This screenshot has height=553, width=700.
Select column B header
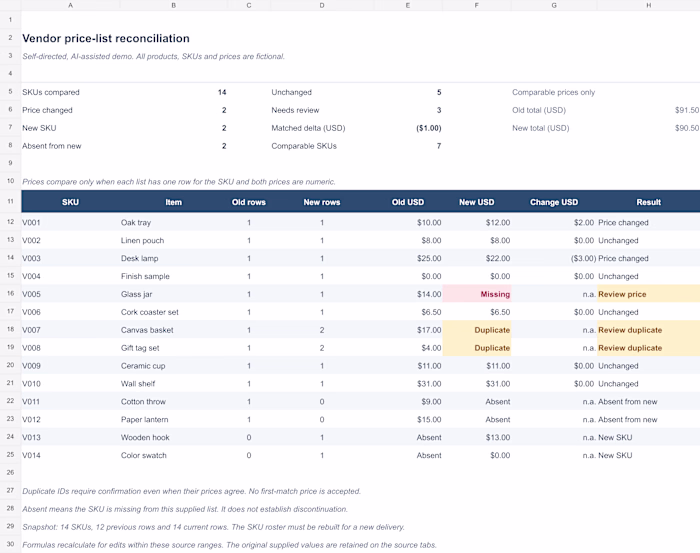pyautogui.click(x=174, y=5)
